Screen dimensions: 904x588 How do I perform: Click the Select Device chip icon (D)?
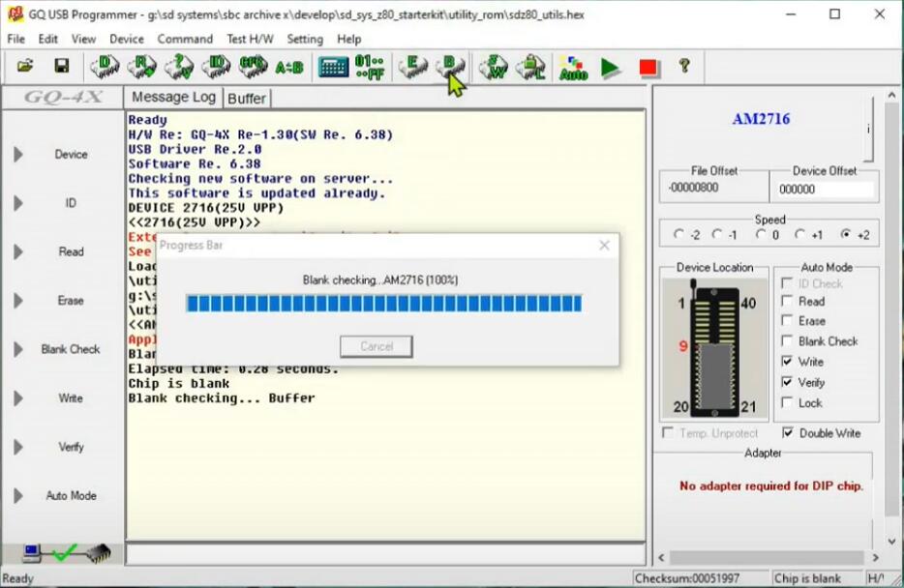[x=105, y=67]
